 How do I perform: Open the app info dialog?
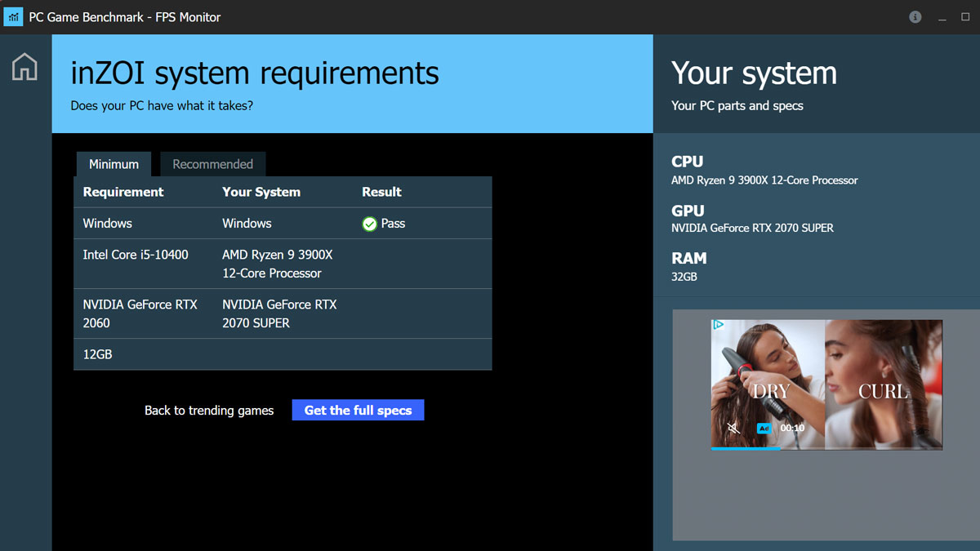[x=915, y=16]
